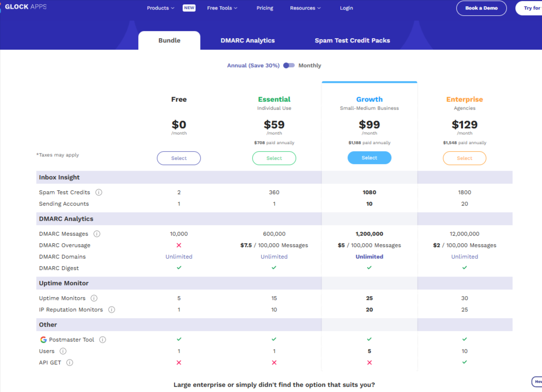The image size is (542, 392).
Task: Click the Postmaster Tool checkmark under Essential
Action: click(x=274, y=339)
